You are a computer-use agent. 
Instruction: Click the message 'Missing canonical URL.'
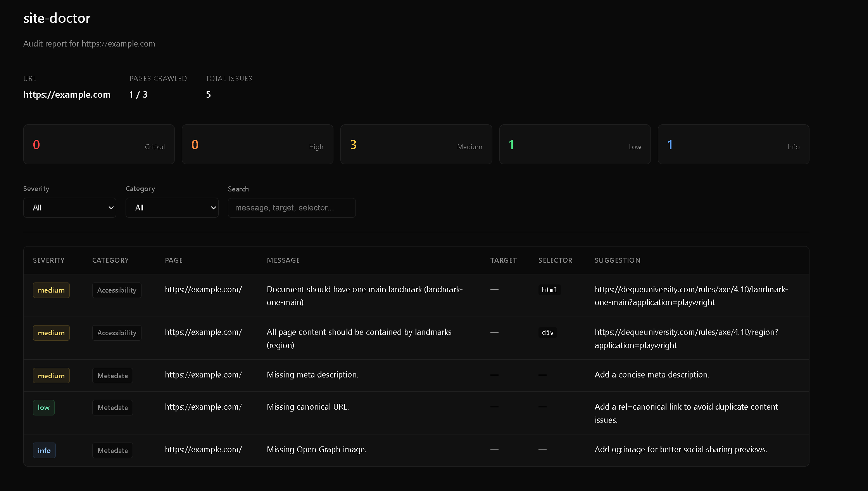coord(308,407)
